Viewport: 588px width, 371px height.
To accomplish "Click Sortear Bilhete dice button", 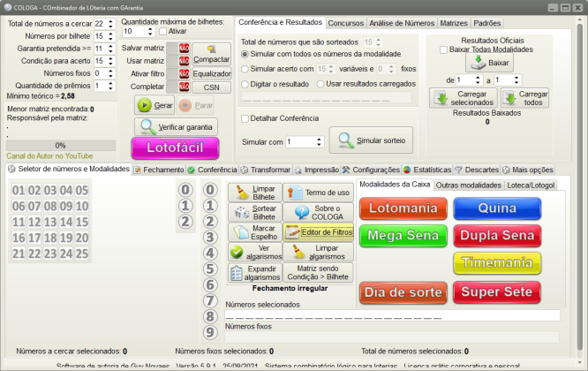I will click(x=254, y=212).
